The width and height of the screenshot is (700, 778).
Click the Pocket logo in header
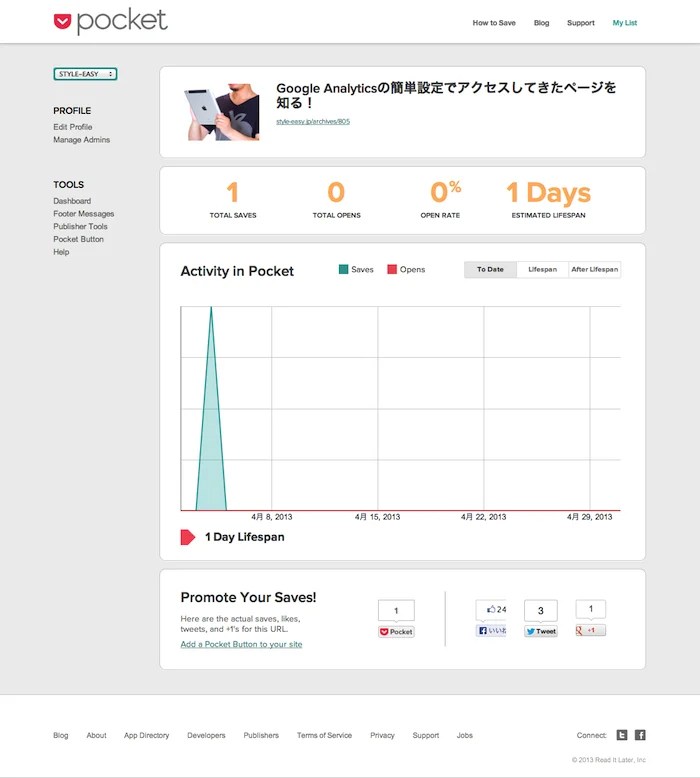coord(111,21)
